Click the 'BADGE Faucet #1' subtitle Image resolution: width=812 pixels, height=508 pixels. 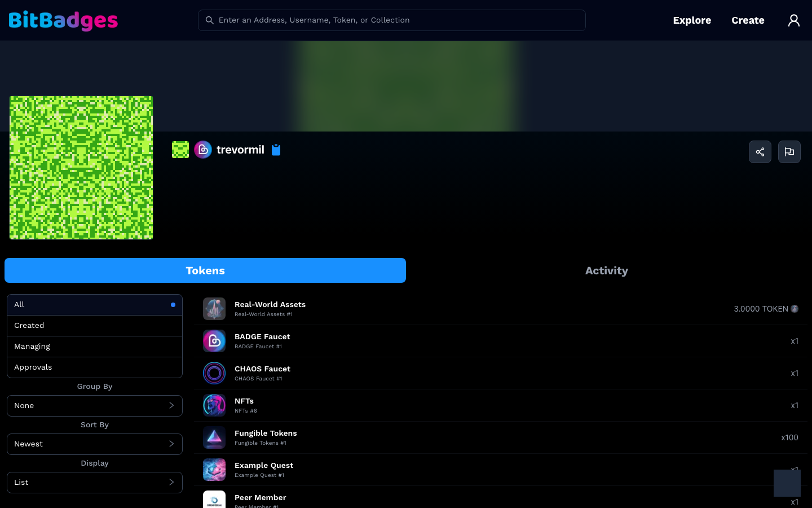(258, 347)
